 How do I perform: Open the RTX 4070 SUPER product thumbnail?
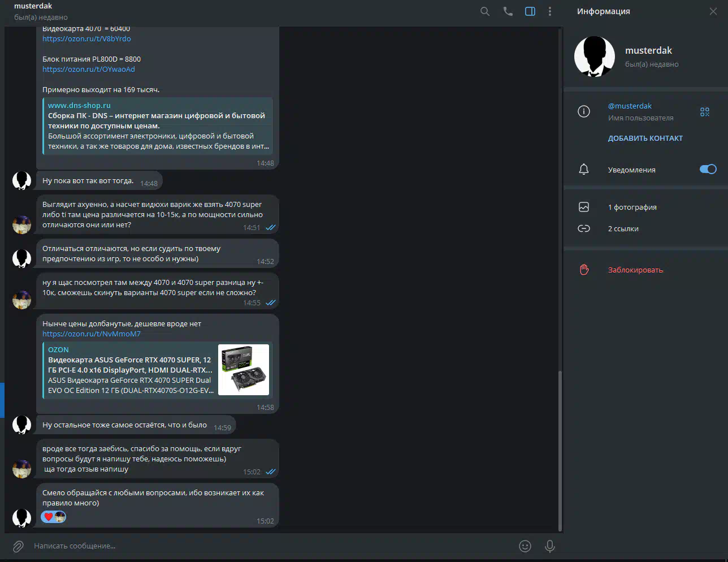point(244,370)
